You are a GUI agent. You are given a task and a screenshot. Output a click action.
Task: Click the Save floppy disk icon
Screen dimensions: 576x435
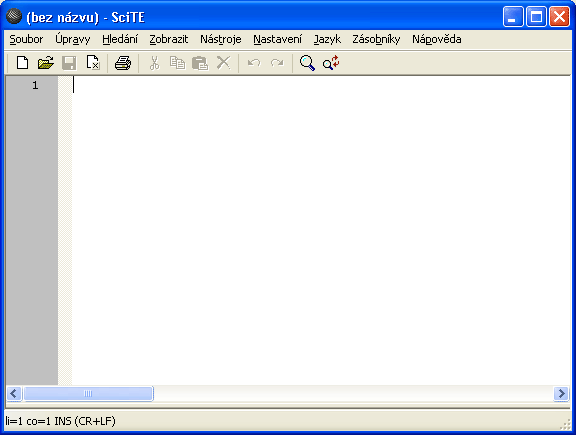[x=69, y=63]
